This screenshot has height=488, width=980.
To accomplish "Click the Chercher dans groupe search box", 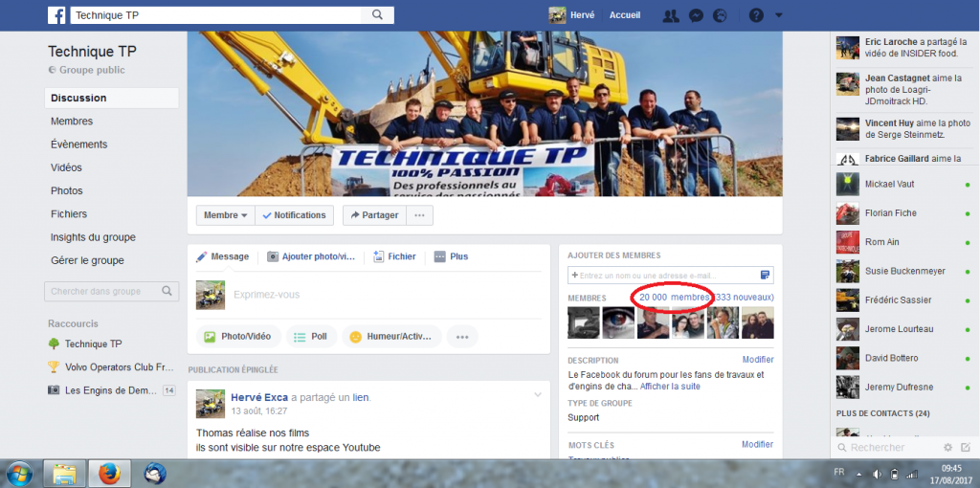I will (111, 291).
